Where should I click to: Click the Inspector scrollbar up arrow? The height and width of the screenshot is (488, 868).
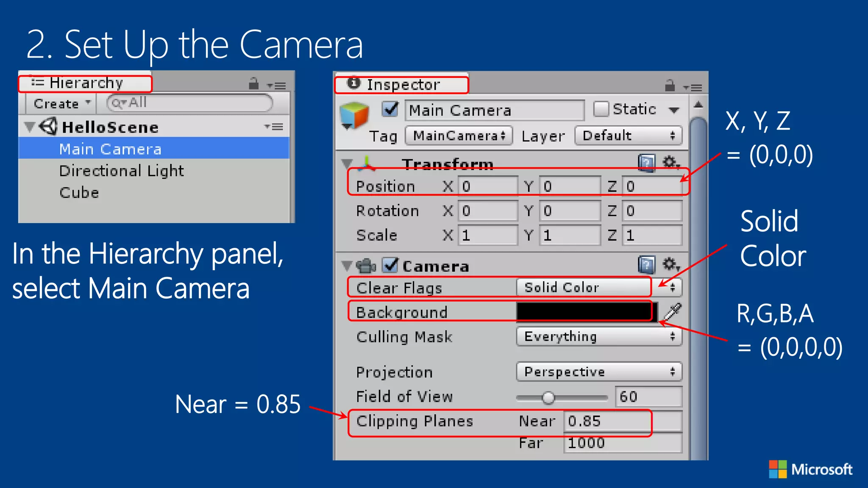(x=698, y=105)
